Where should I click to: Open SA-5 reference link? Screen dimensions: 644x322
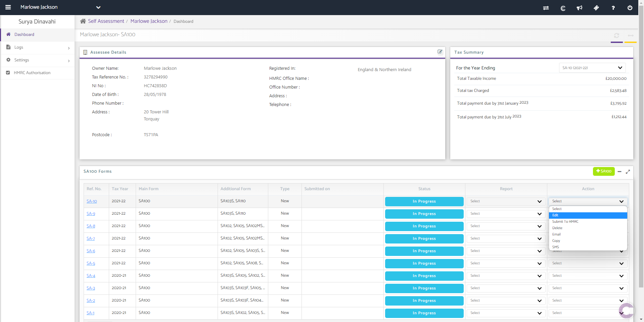click(x=91, y=263)
